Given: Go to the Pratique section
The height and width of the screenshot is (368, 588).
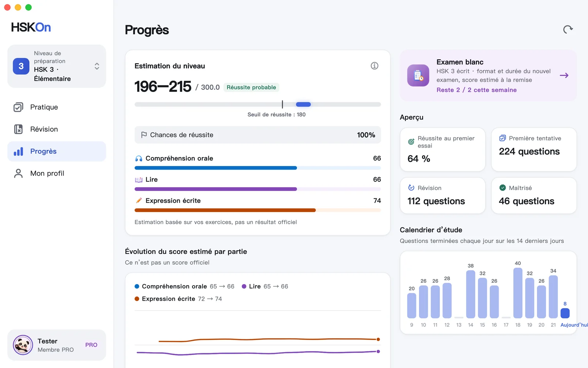Looking at the screenshot, I should point(57,107).
